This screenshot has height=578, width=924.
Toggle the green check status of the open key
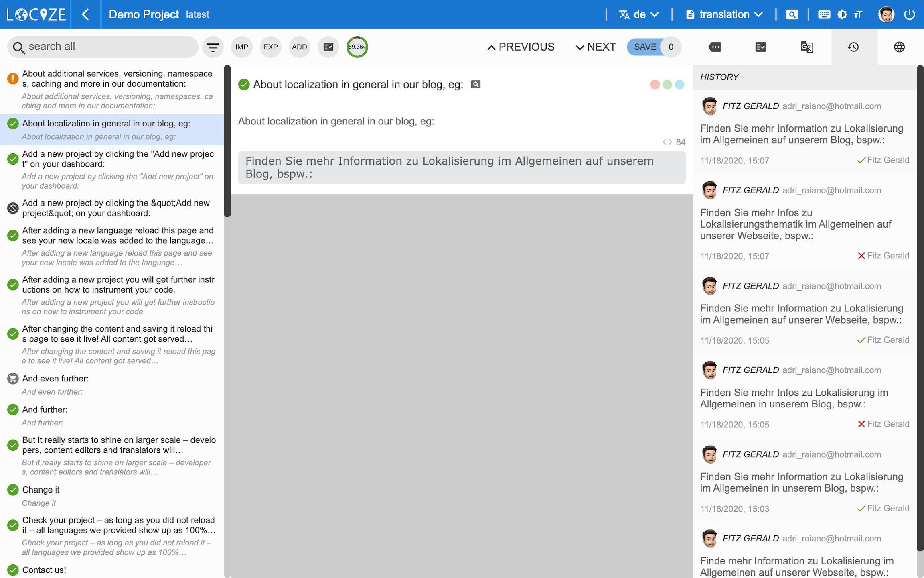[x=244, y=85]
